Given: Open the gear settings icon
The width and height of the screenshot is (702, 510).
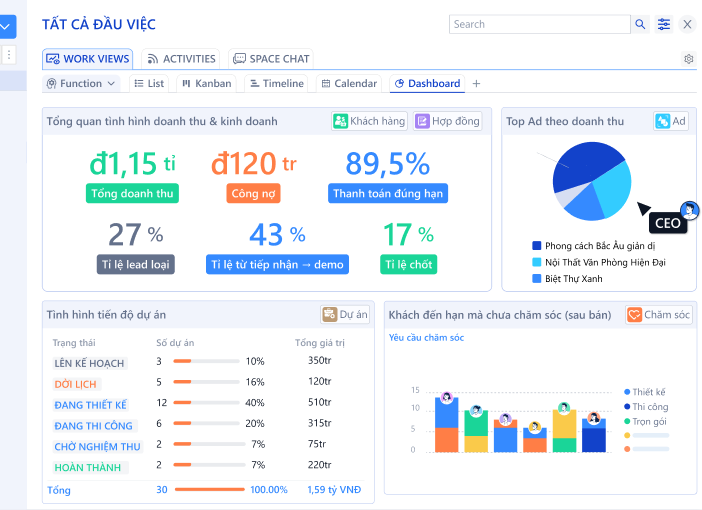Looking at the screenshot, I should 688,59.
